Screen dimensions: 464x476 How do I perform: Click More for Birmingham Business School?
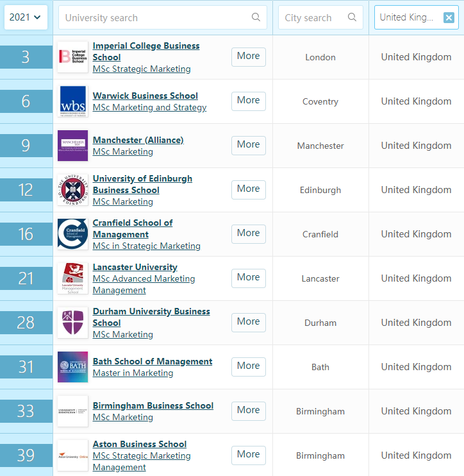(249, 411)
